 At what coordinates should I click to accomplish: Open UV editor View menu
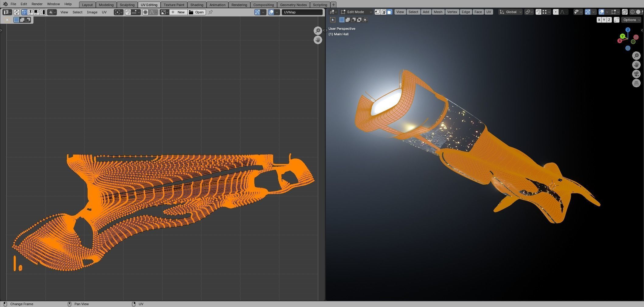click(x=64, y=12)
